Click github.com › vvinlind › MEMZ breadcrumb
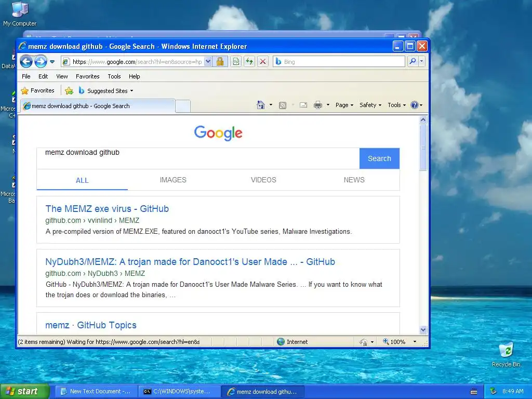The height and width of the screenshot is (399, 532). coord(92,220)
